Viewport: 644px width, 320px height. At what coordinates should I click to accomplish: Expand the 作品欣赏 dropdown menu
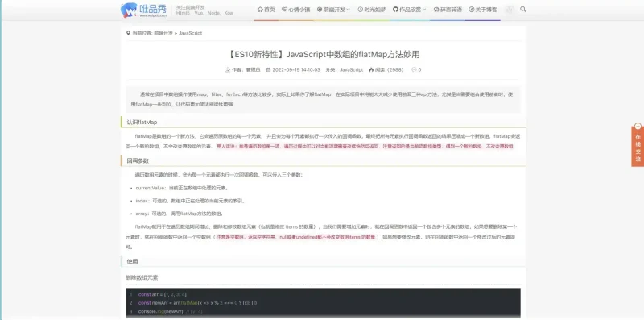(410, 10)
